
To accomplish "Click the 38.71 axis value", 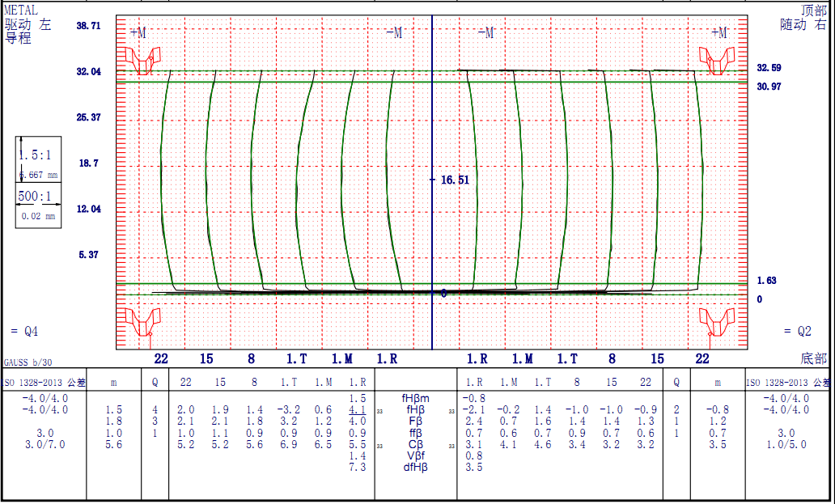I will coord(88,26).
